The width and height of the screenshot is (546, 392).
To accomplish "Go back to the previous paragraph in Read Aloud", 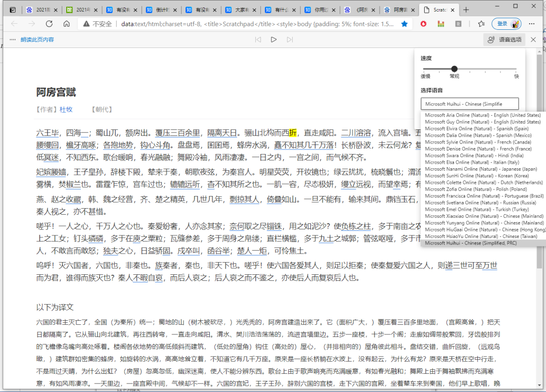I will [x=258, y=39].
